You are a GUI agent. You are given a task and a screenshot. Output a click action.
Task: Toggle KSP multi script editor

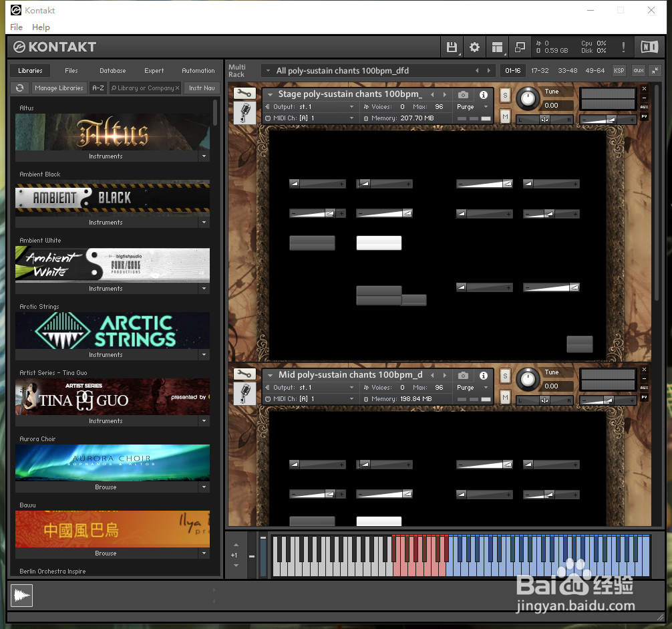pyautogui.click(x=619, y=71)
